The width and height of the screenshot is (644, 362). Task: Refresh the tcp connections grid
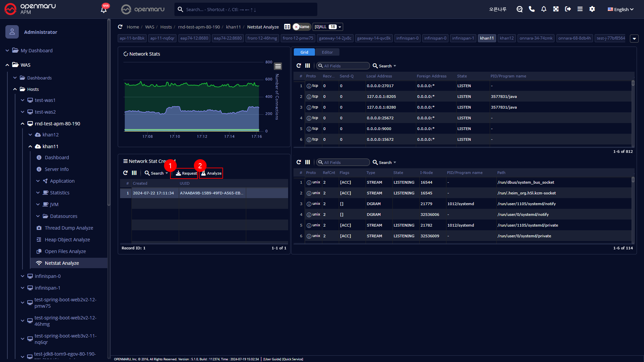[x=299, y=66]
